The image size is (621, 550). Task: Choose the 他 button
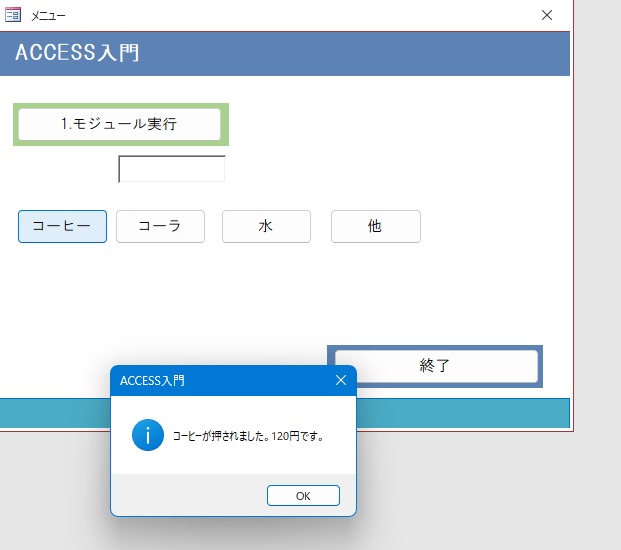pos(375,226)
